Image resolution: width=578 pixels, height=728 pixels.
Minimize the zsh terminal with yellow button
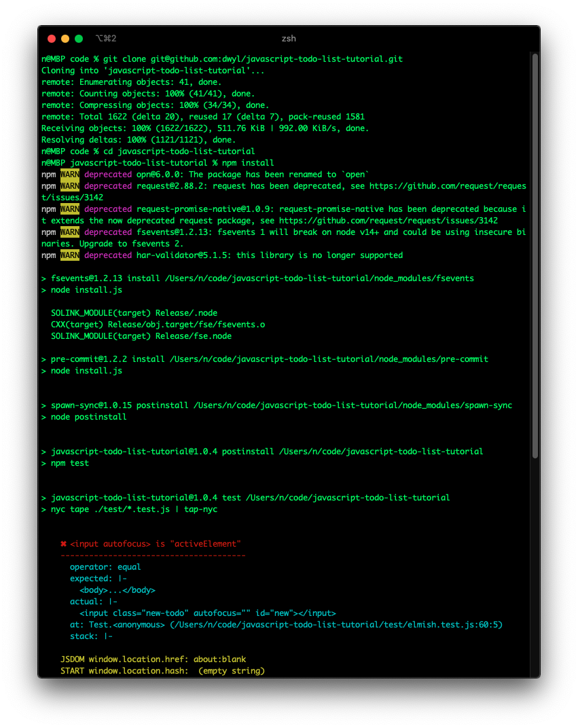(65, 39)
